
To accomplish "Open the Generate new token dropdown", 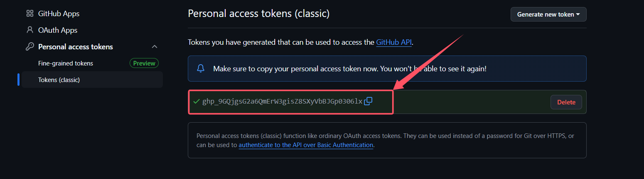I will pos(548,15).
